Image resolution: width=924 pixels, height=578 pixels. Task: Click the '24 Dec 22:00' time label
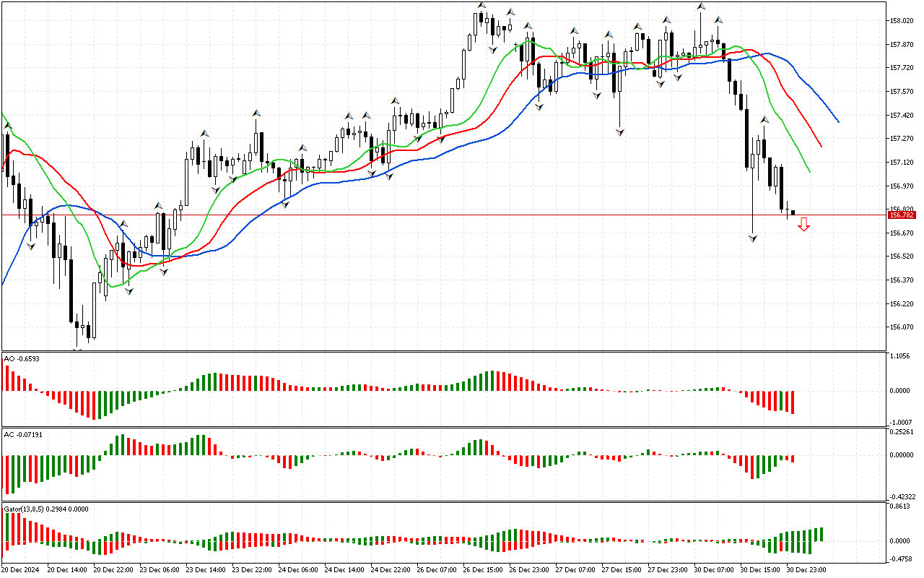[391, 570]
